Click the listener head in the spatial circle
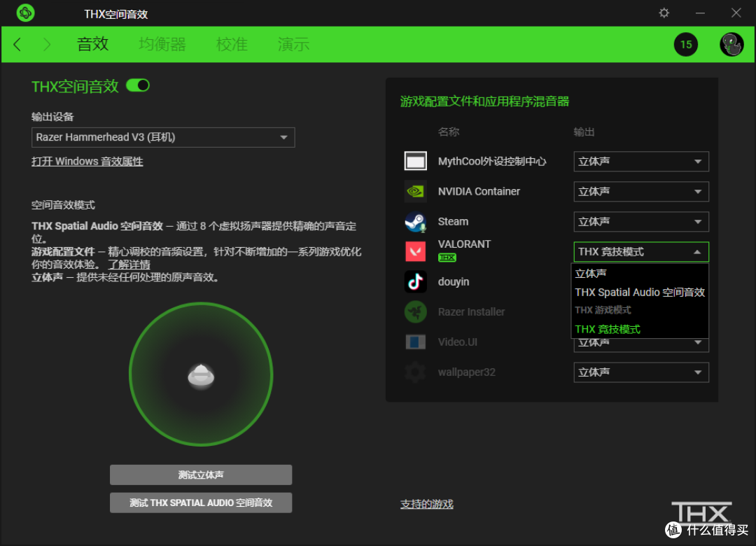Image resolution: width=756 pixels, height=546 pixels. point(201,376)
